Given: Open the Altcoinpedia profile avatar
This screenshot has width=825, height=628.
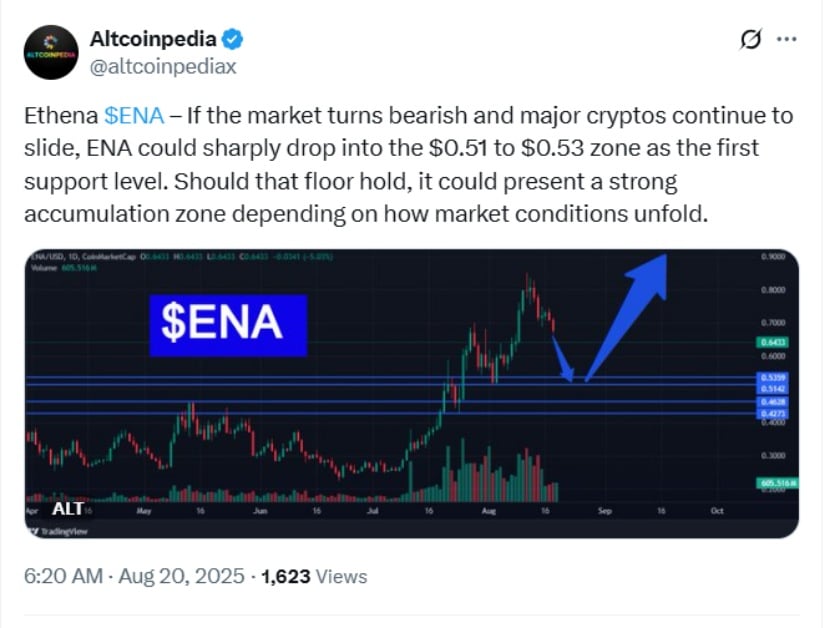Looking at the screenshot, I should tap(51, 52).
